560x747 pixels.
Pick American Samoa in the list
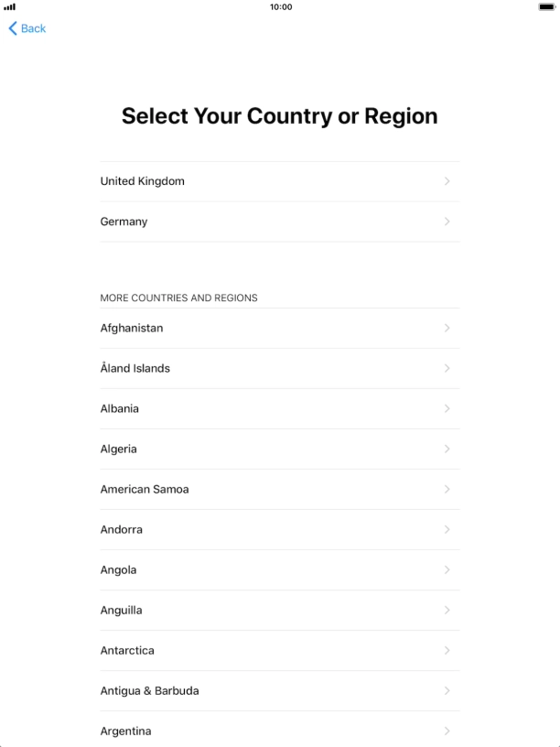[145, 489]
